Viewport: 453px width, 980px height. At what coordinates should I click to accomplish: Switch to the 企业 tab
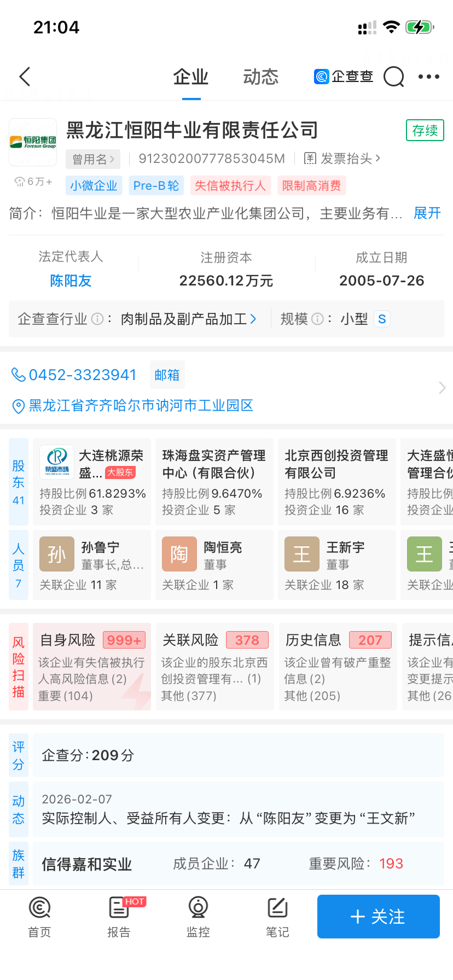pos(191,77)
